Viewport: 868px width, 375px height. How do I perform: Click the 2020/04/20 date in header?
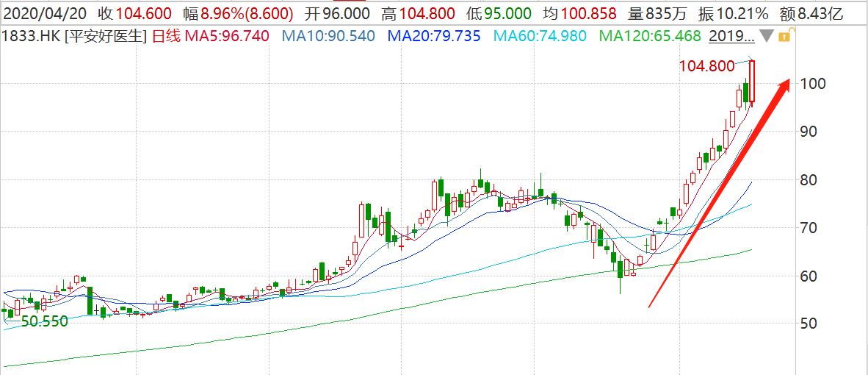[45, 13]
